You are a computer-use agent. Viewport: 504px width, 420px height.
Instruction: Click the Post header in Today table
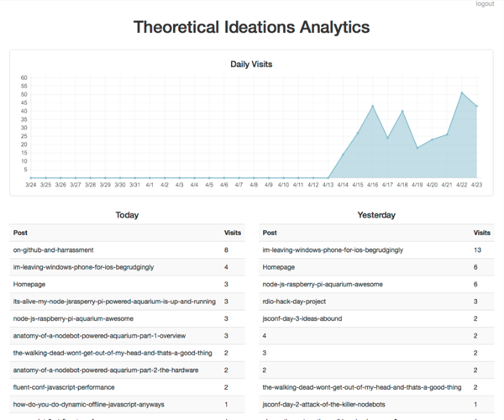[20, 233]
